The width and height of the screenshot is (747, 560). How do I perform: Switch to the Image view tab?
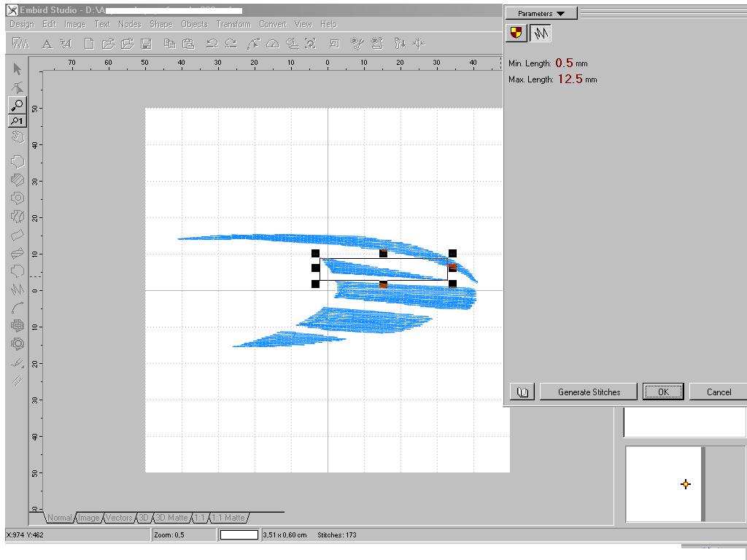[x=89, y=518]
